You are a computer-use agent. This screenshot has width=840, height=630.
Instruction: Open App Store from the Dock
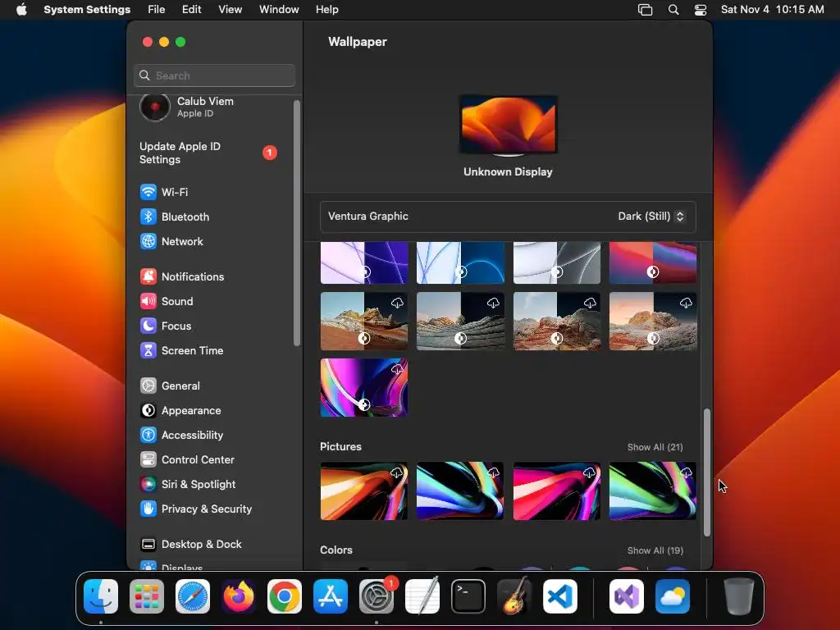[x=331, y=596]
